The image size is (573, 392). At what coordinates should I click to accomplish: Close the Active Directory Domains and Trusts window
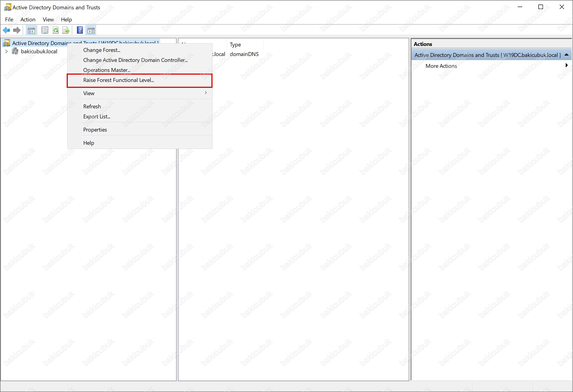(562, 7)
